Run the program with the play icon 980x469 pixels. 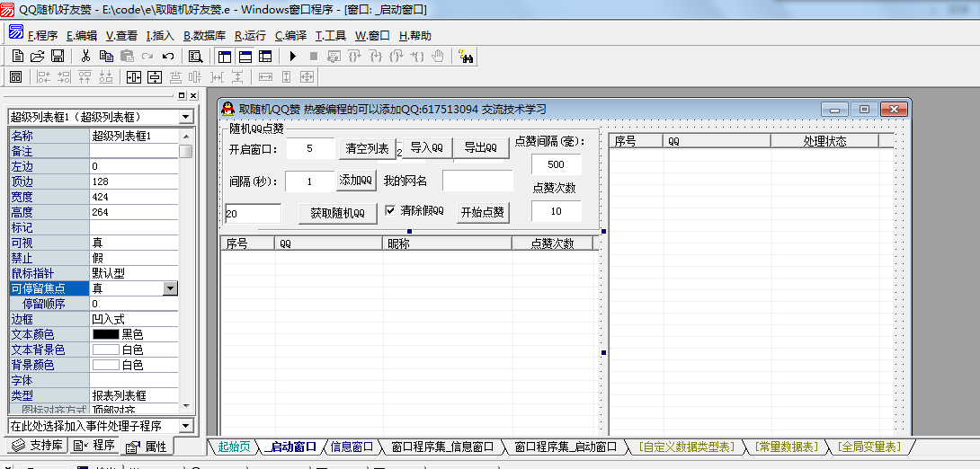(x=292, y=57)
